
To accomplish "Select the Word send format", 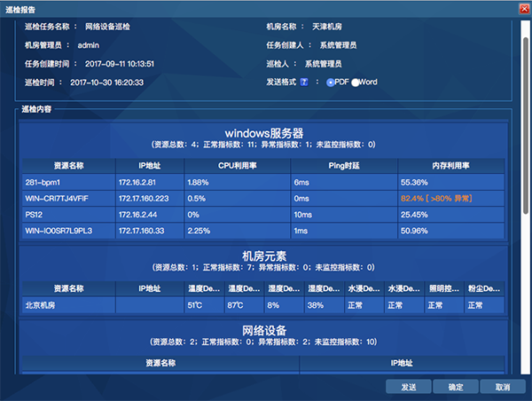I will pyautogui.click(x=356, y=83).
